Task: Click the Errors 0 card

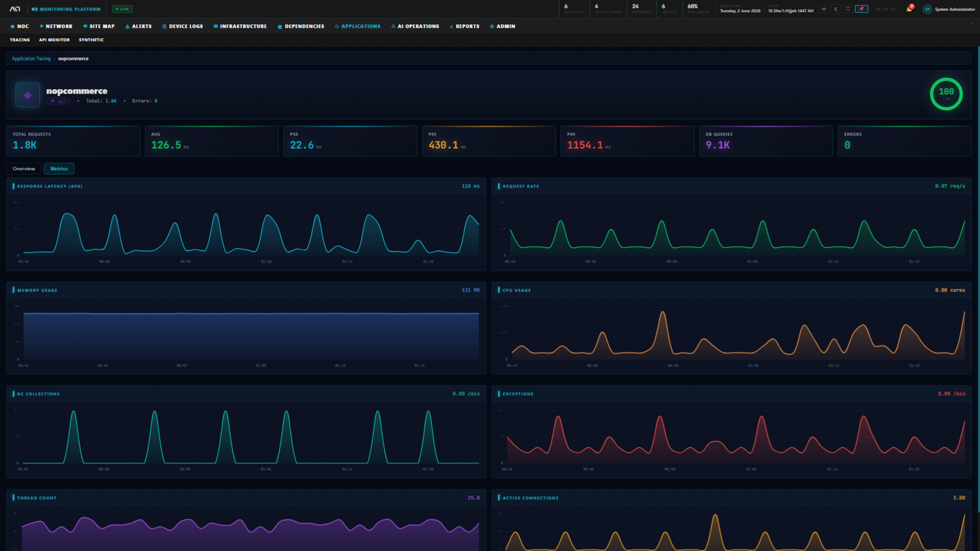Action: pos(905,141)
